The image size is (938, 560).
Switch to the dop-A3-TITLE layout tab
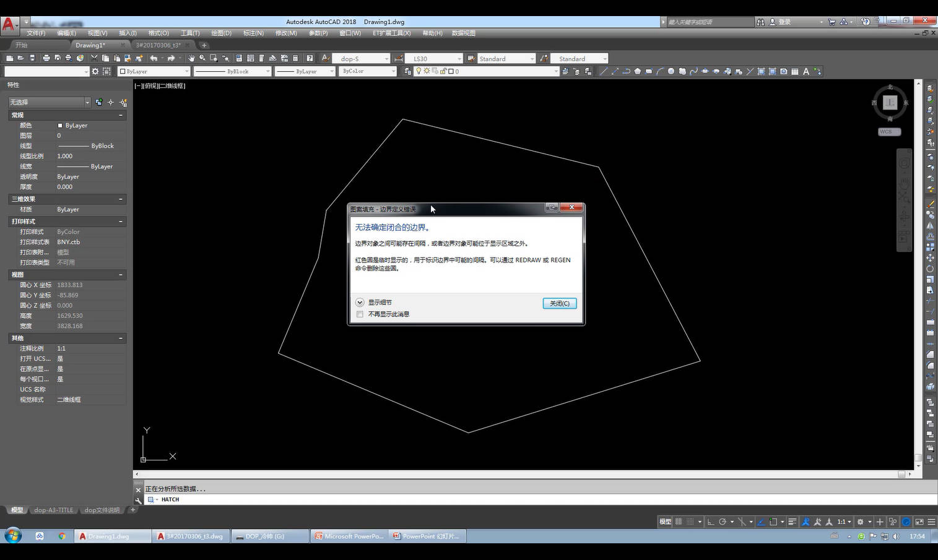[x=54, y=510]
